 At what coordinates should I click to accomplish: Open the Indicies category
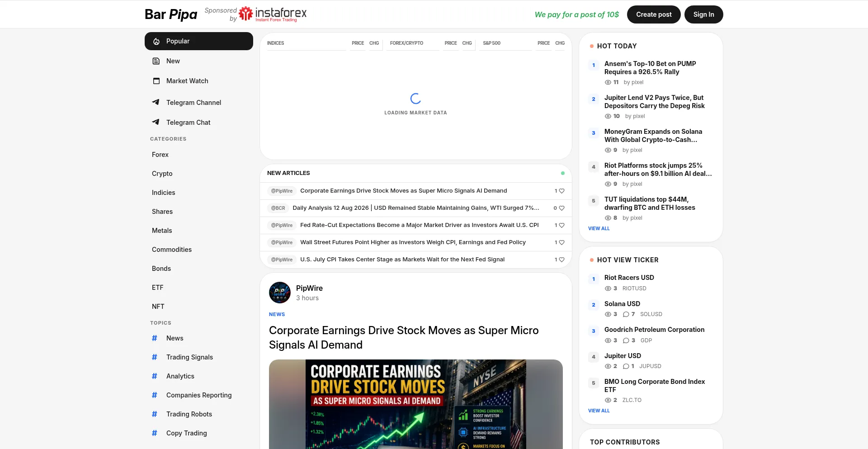tap(164, 193)
